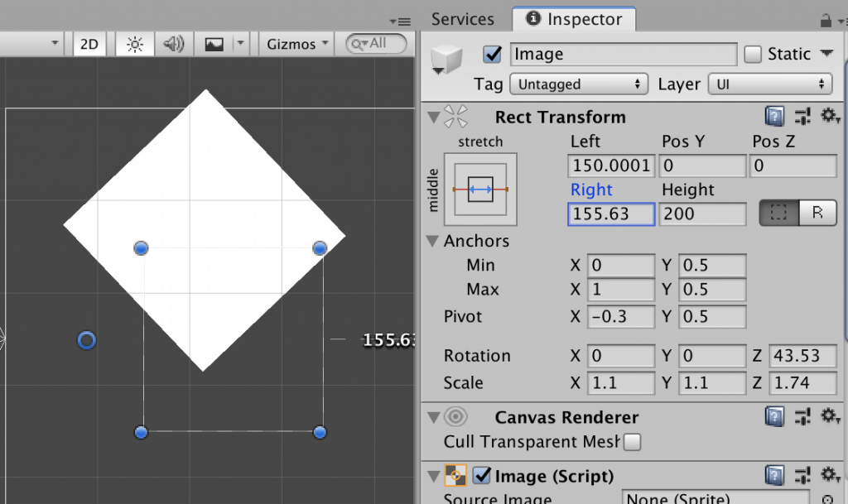The height and width of the screenshot is (504, 848).
Task: Open the Tag dropdown showing Untagged
Action: [578, 84]
